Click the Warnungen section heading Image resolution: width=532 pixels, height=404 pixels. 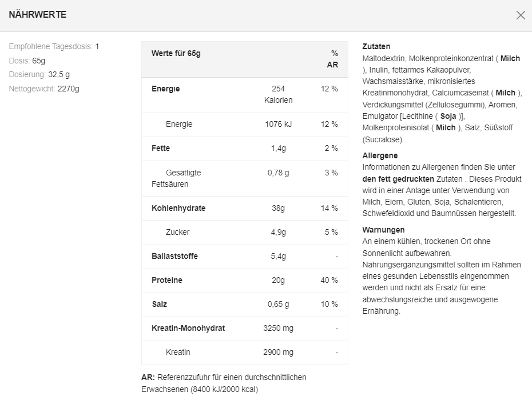point(383,230)
